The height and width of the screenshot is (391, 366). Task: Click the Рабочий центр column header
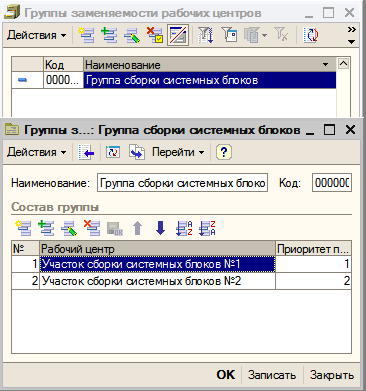[x=157, y=249]
